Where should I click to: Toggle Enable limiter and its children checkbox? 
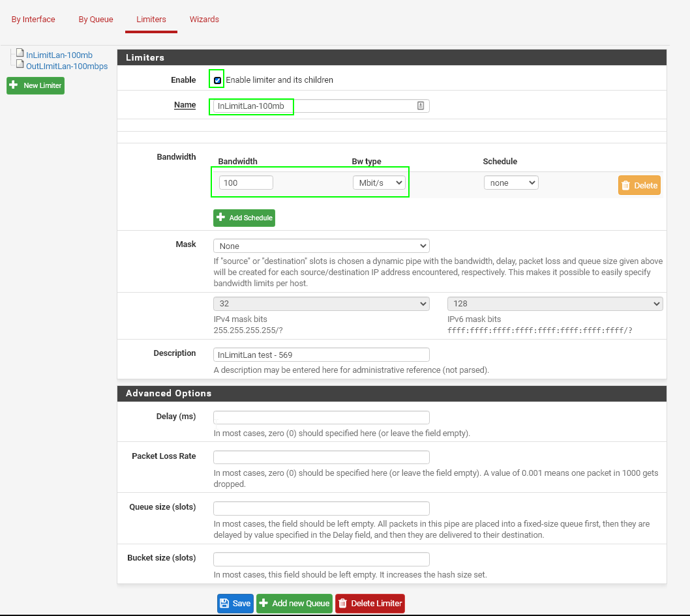(217, 80)
